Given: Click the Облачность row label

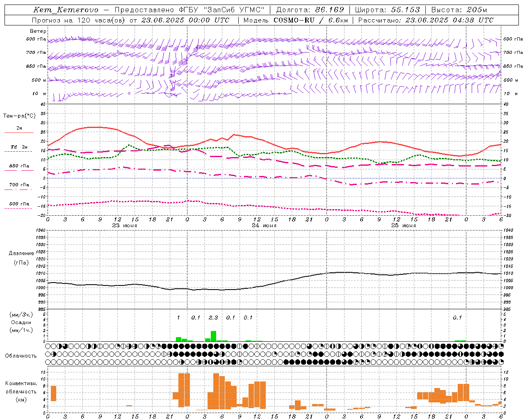Looking at the screenshot, I should coord(21,356).
